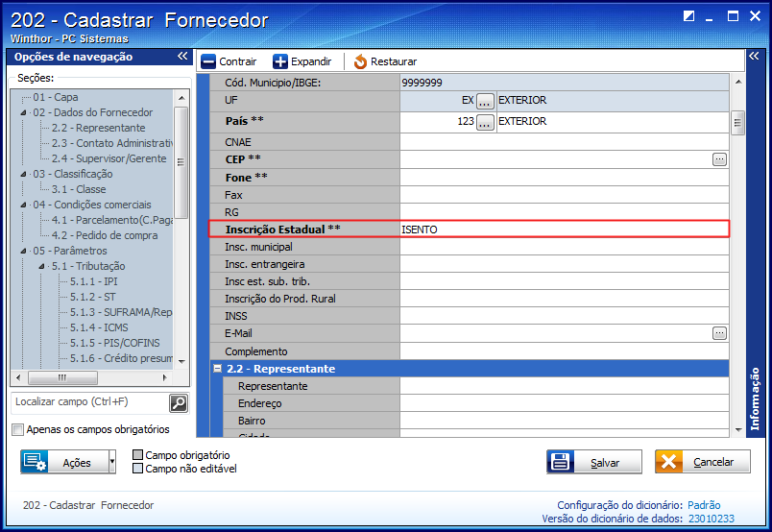Image resolution: width=772 pixels, height=532 pixels.
Task: Open the Ações dropdown arrow
Action: (112, 462)
